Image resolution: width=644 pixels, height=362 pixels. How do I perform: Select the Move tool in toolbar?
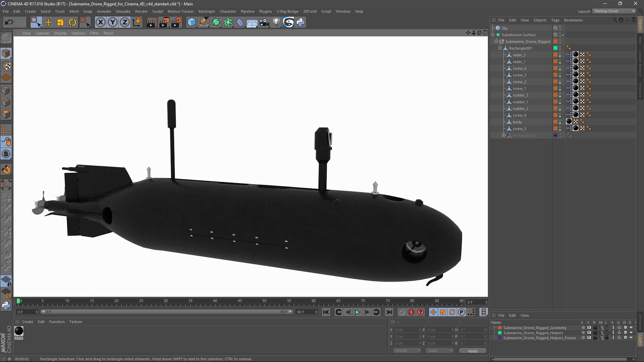[48, 22]
